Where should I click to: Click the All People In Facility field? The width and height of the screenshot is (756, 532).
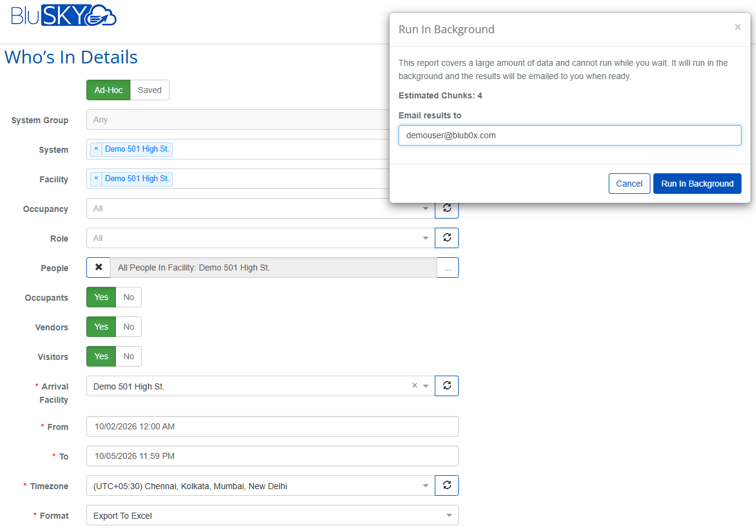click(x=274, y=268)
